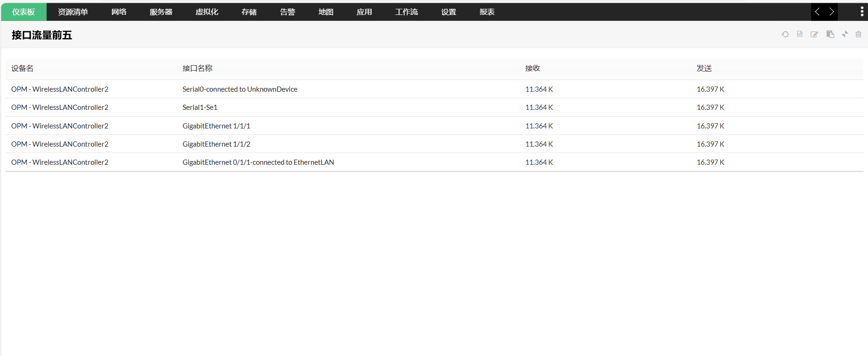Open the 报表 menu
The height and width of the screenshot is (356, 868).
pyautogui.click(x=487, y=12)
